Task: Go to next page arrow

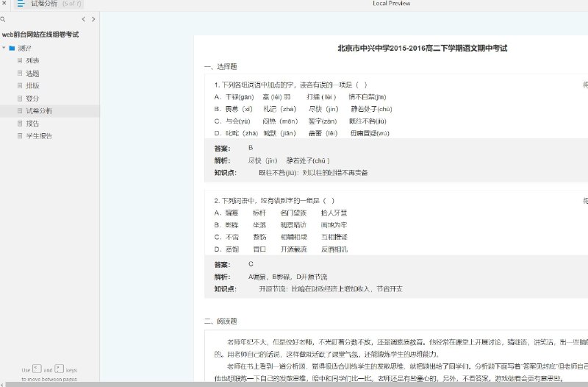Action: pyautogui.click(x=93, y=19)
